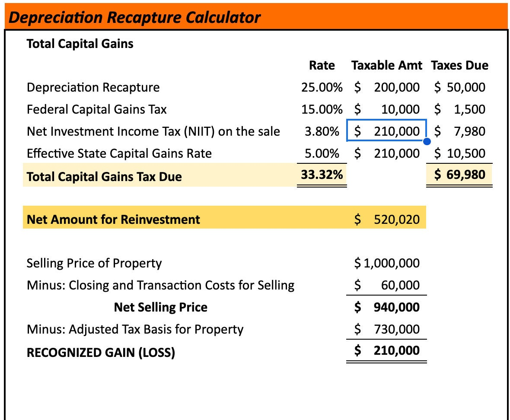Click the 3.80% NIIT rate cell
The image size is (510, 420).
322,131
